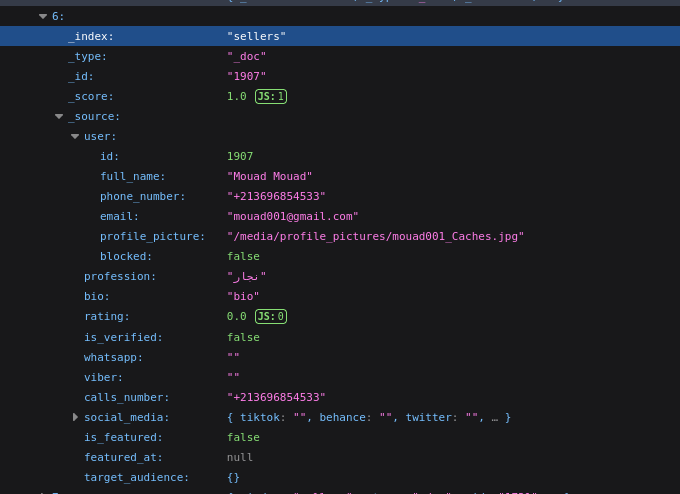
Task: Click the social_media tiktok preview value
Action: pos(369,417)
